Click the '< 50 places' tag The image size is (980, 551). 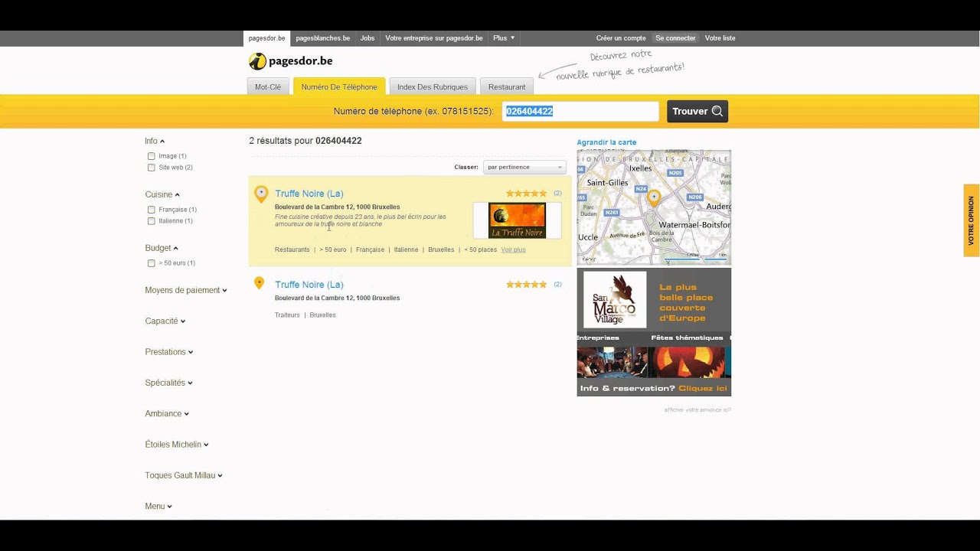tap(480, 249)
